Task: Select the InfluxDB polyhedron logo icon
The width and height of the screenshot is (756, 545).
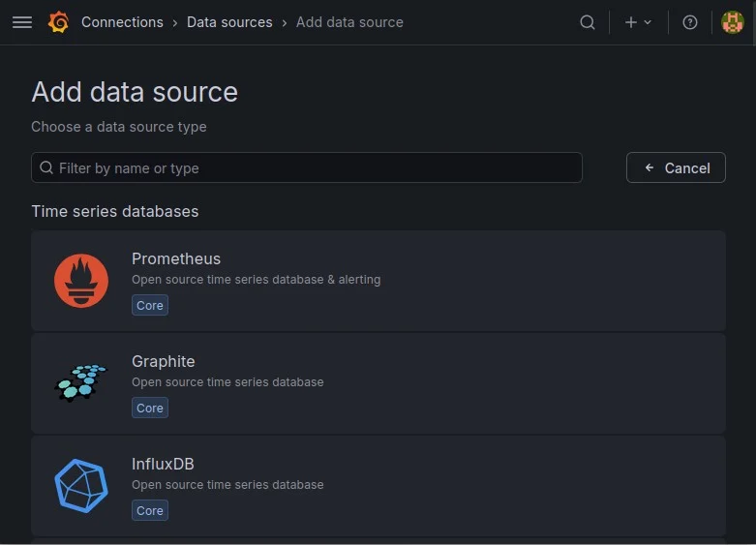Action: tap(81, 486)
